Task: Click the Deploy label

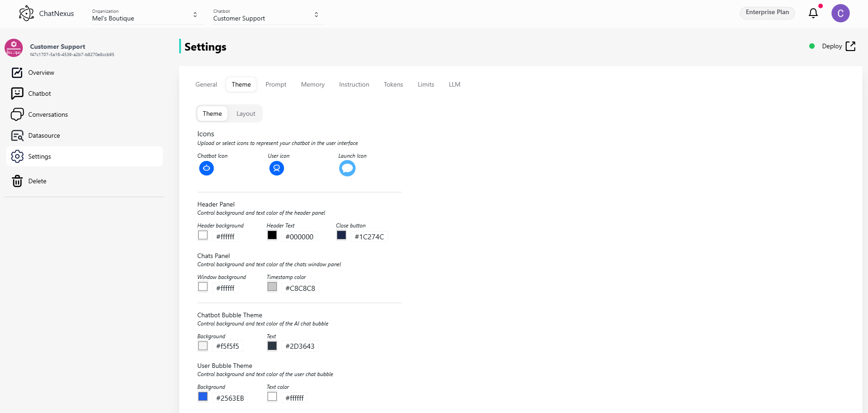Action: tap(832, 46)
